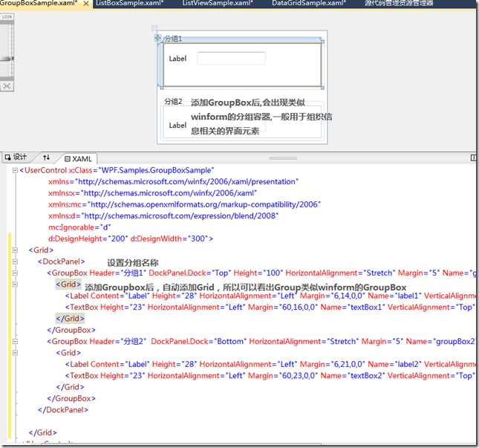The width and height of the screenshot is (479, 448).
Task: Collapse the 分组2 GroupBox outline
Action: pos(15,341)
